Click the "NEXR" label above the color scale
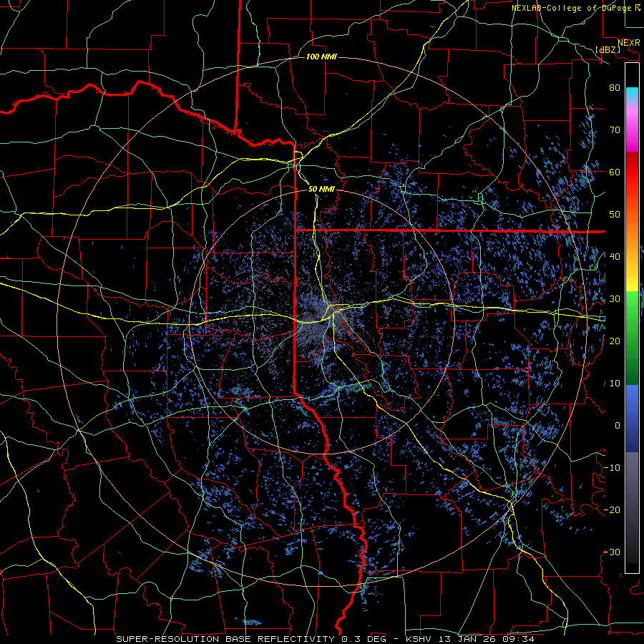Screen dimensions: 644x644 click(628, 43)
